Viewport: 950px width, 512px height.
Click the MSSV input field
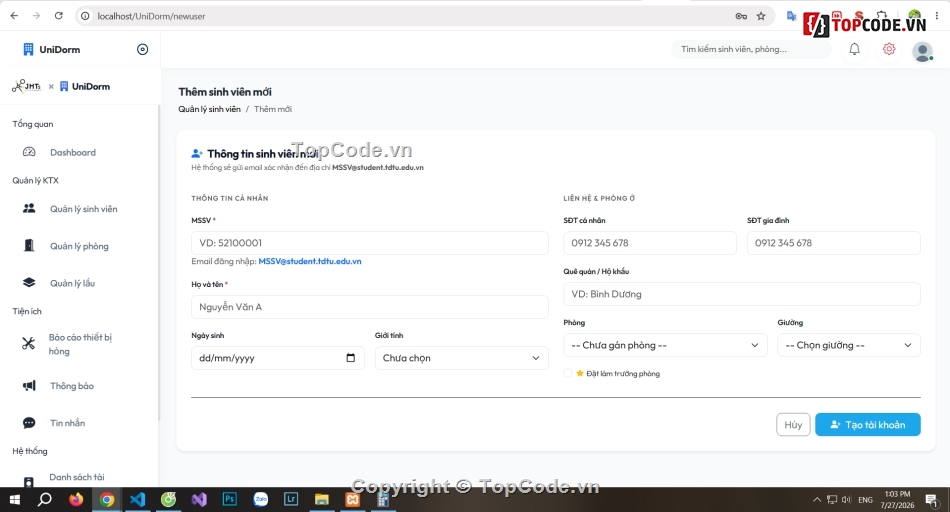click(x=370, y=243)
